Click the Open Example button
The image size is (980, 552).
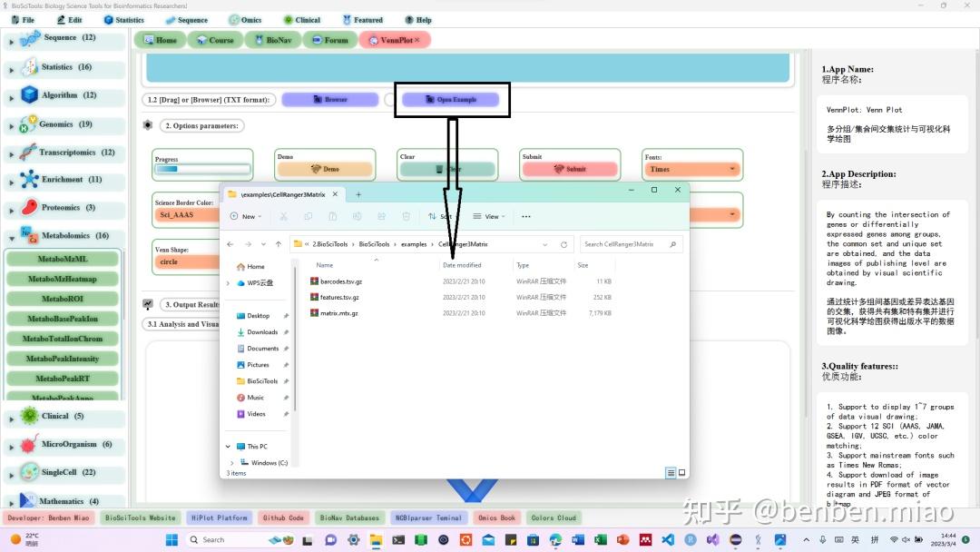(451, 100)
